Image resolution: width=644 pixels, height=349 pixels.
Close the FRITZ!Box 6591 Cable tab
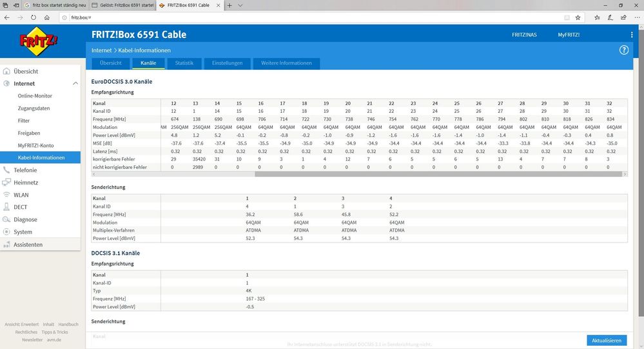click(x=218, y=5)
